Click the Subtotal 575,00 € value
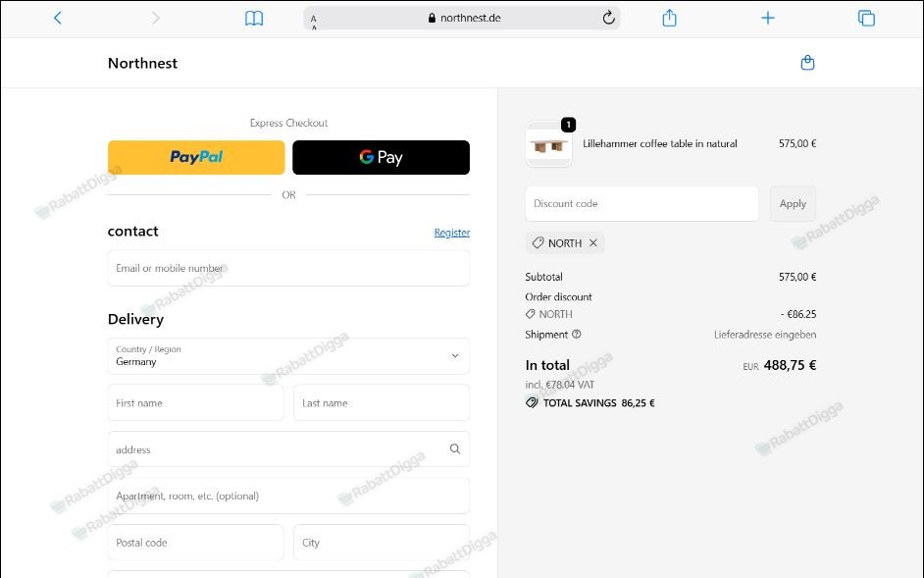The width and height of the screenshot is (924, 578). (x=797, y=277)
